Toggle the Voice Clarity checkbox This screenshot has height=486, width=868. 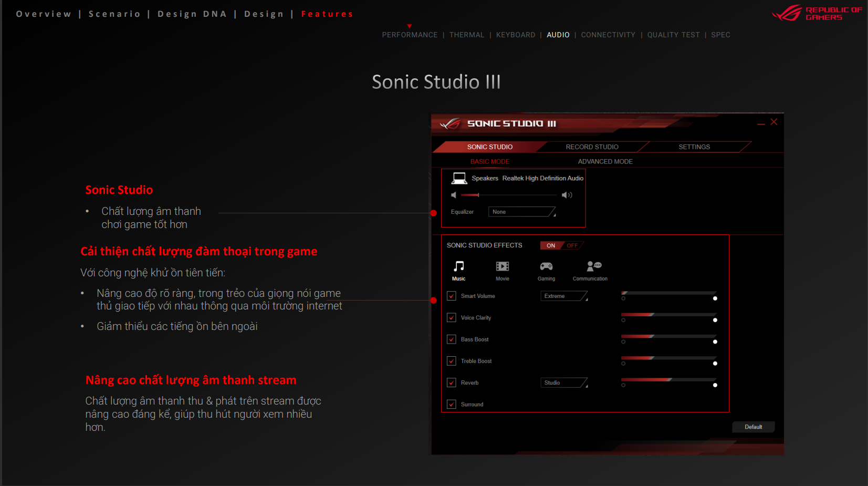coord(452,318)
